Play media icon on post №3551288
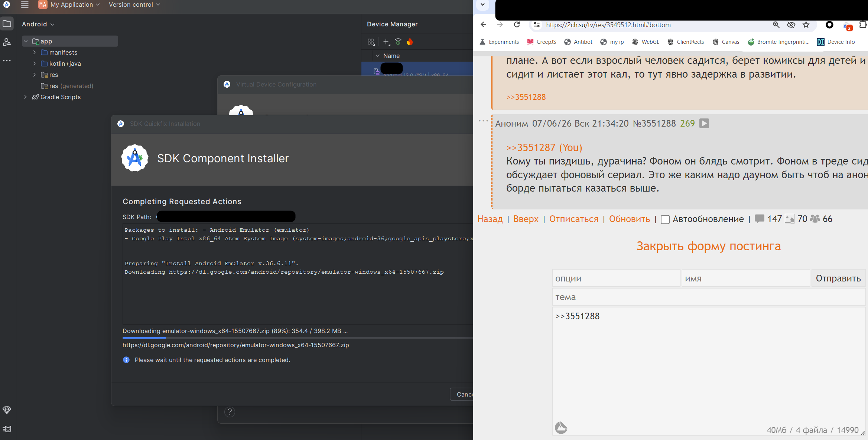The height and width of the screenshot is (440, 868). pos(704,123)
